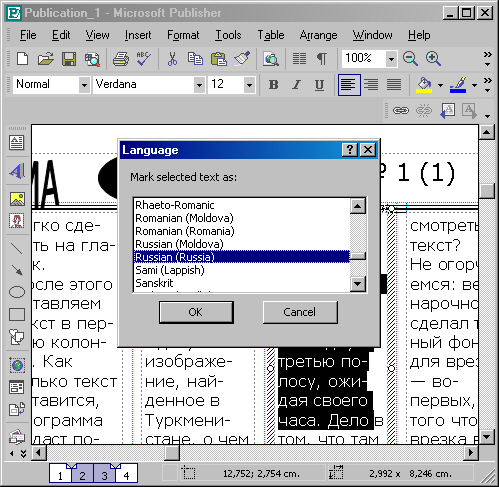499x487 pixels.
Task: Select the Rectangle tool
Action: [x=16, y=314]
